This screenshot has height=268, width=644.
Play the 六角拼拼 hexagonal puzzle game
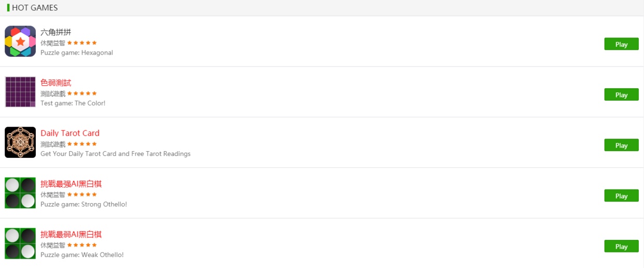pos(621,44)
